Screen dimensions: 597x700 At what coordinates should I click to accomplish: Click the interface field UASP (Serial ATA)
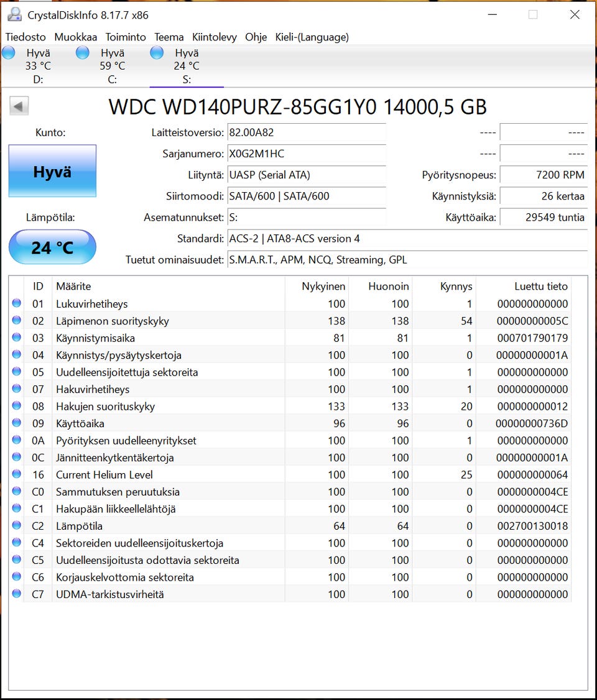307,175
